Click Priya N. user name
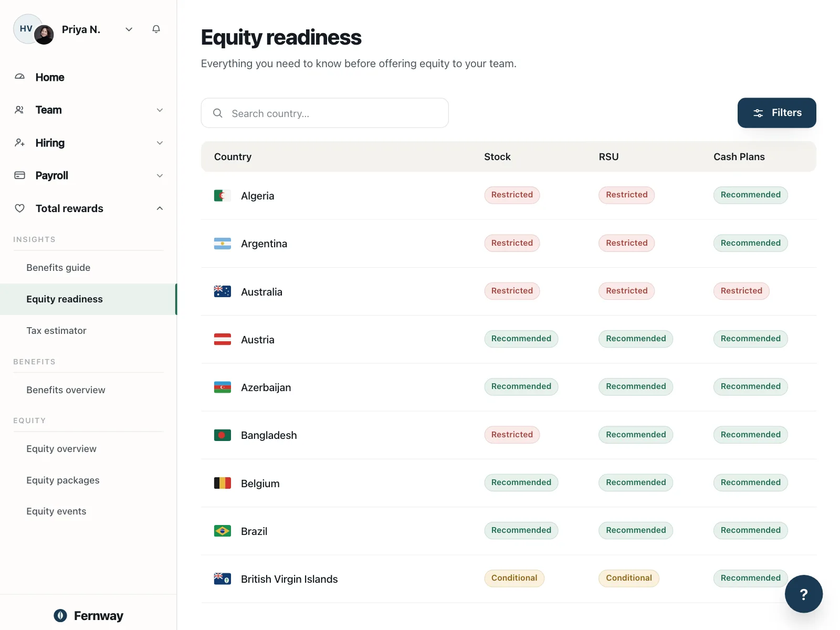Image resolution: width=840 pixels, height=630 pixels. click(x=81, y=29)
